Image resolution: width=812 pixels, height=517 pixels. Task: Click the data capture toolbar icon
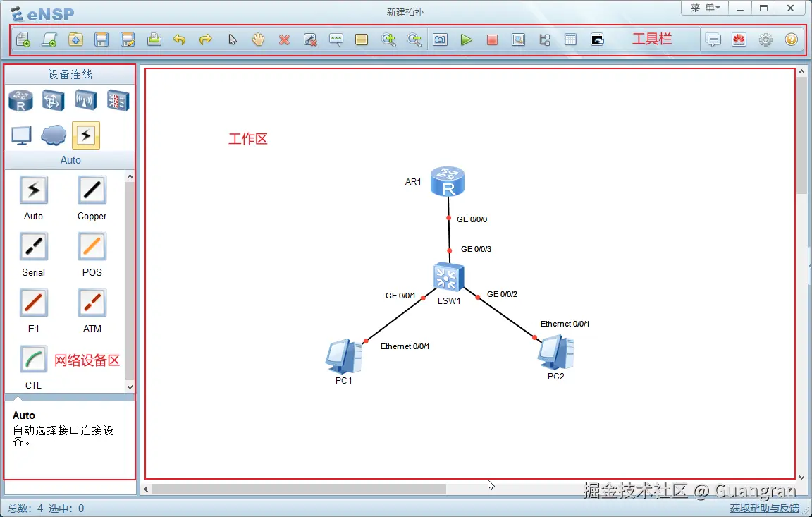coord(518,39)
